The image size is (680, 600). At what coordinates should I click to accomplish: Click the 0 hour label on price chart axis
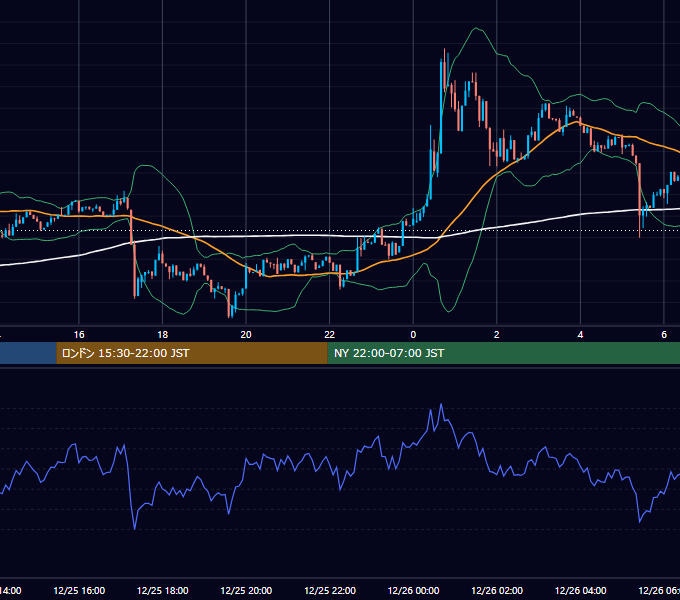point(413,335)
